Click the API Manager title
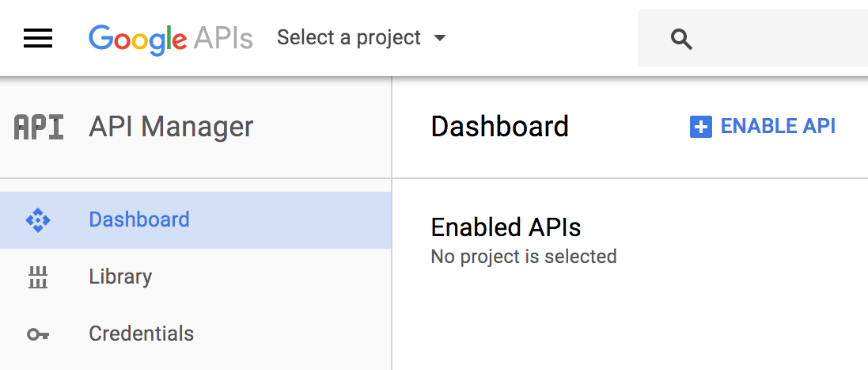 pos(171,127)
